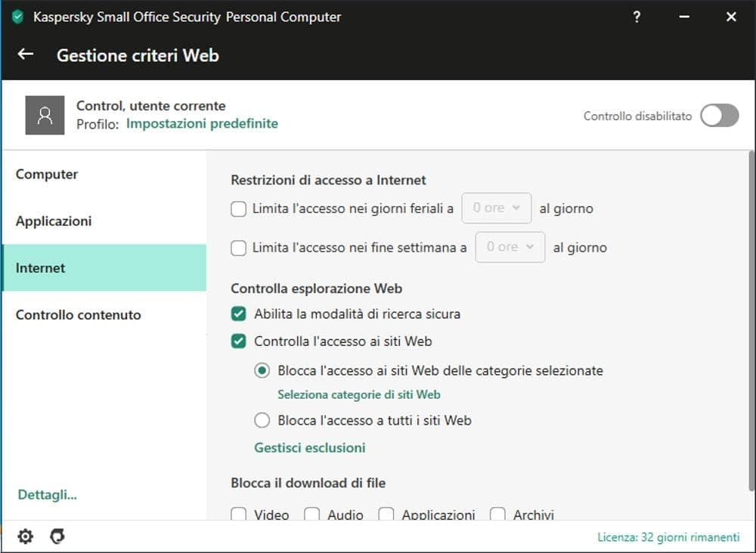Open help via question mark icon
This screenshot has width=756, height=553.
(637, 17)
